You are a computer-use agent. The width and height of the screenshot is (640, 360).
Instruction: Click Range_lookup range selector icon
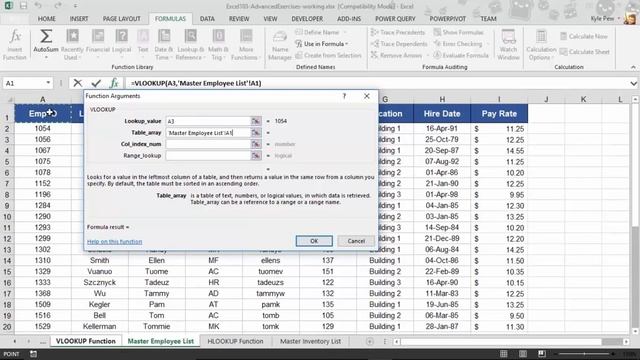coord(256,156)
